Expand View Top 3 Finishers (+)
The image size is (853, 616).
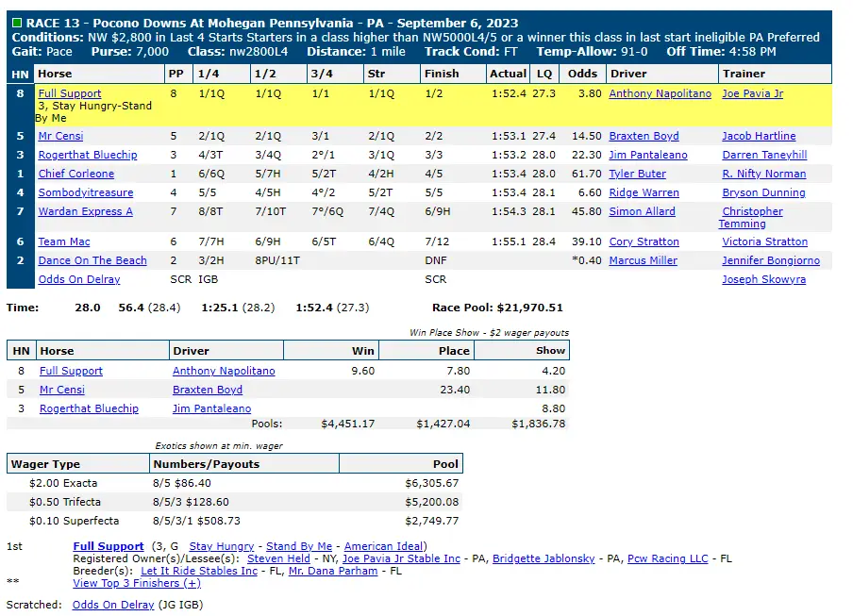pyautogui.click(x=137, y=583)
